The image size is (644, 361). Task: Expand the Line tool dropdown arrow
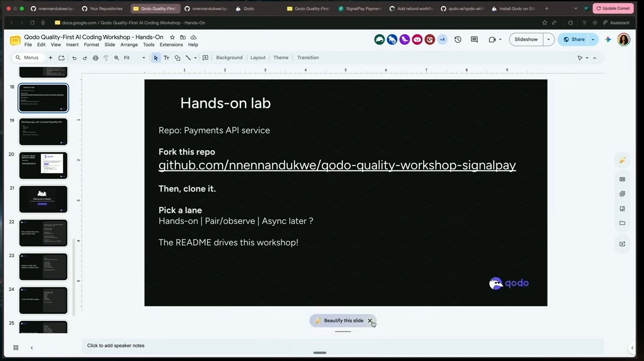pos(195,58)
